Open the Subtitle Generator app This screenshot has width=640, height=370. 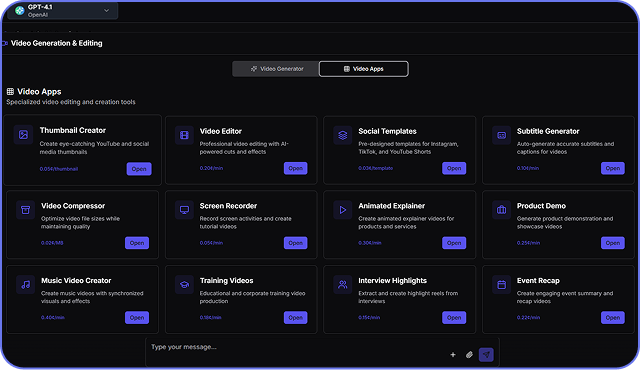tap(613, 168)
